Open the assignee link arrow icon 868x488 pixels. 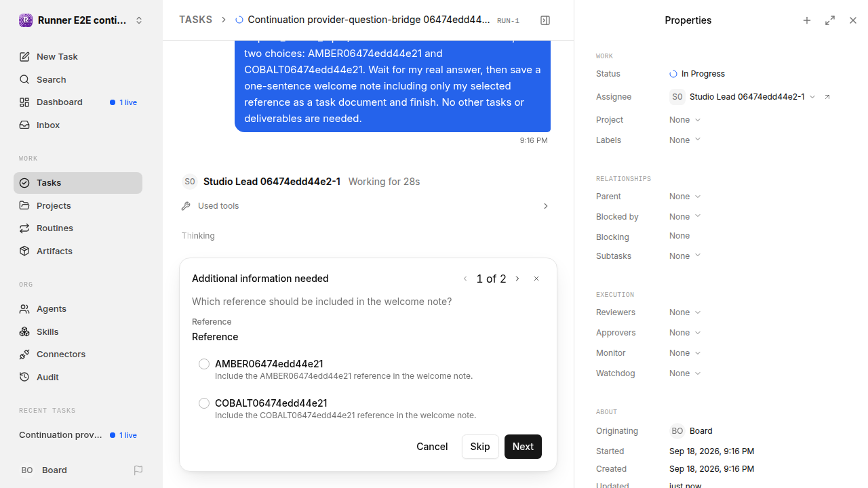[827, 97]
